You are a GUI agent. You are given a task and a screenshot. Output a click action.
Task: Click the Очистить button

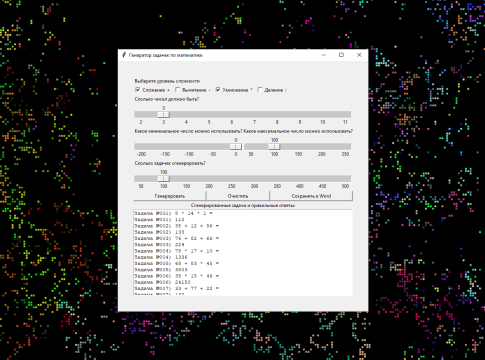click(x=238, y=196)
